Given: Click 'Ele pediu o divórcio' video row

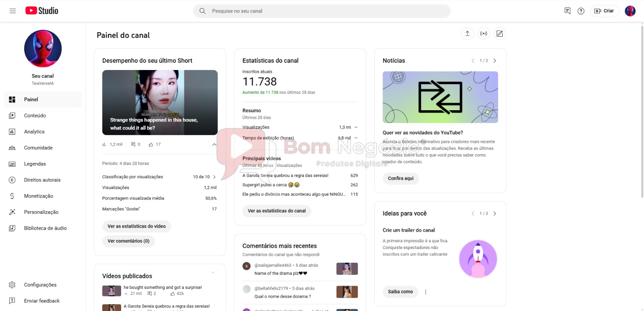Looking at the screenshot, I should pyautogui.click(x=300, y=194).
